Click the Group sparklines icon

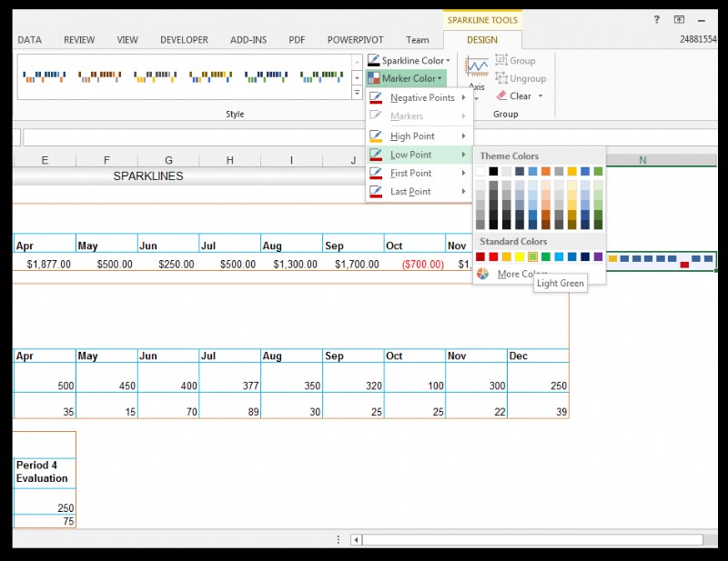(503, 59)
